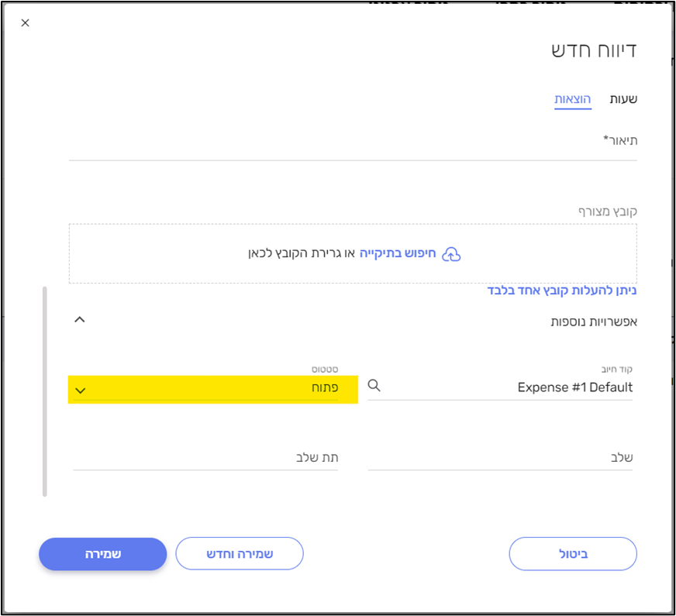This screenshot has width=676, height=616.
Task: Click the שמירה וחדש button
Action: point(240,554)
